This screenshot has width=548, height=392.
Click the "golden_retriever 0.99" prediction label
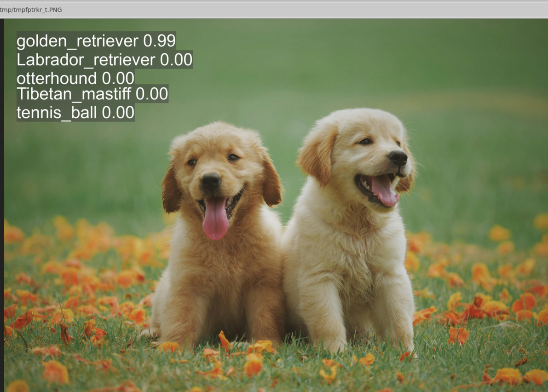(x=96, y=41)
